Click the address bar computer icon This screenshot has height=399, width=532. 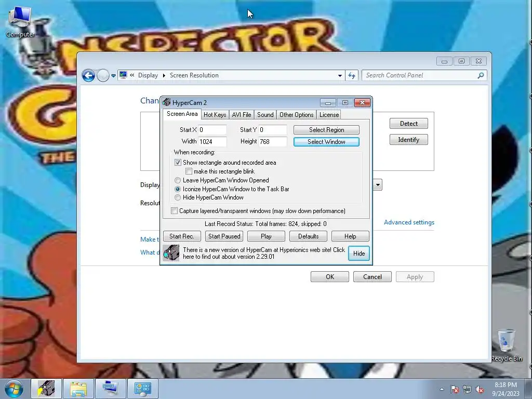(123, 75)
